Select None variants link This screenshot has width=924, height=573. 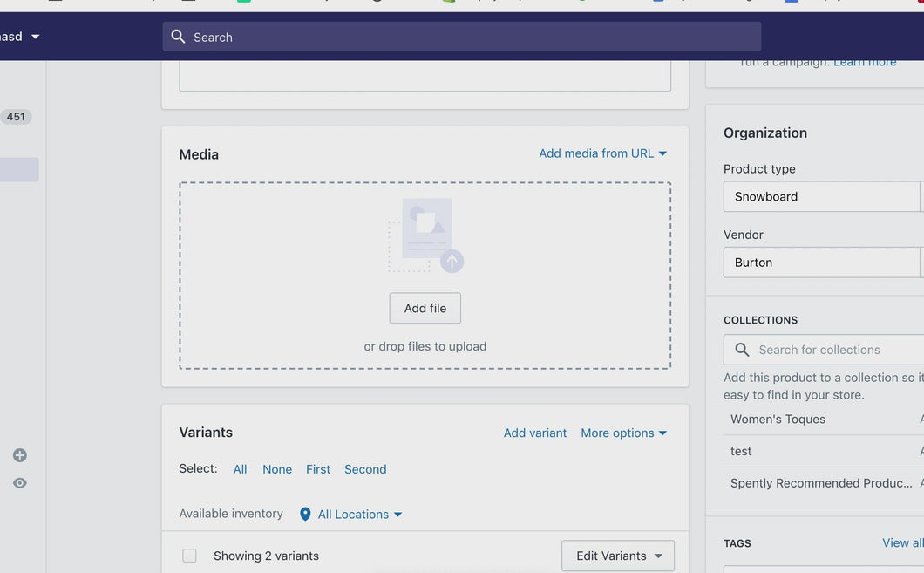(277, 469)
